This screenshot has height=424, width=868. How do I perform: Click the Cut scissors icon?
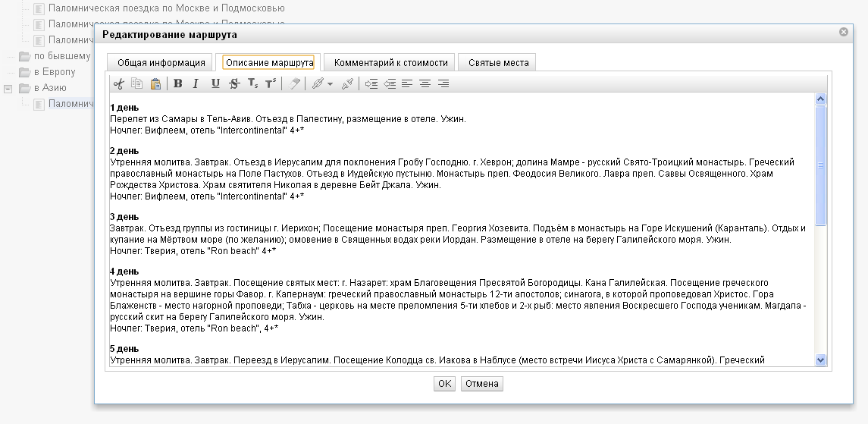click(118, 83)
